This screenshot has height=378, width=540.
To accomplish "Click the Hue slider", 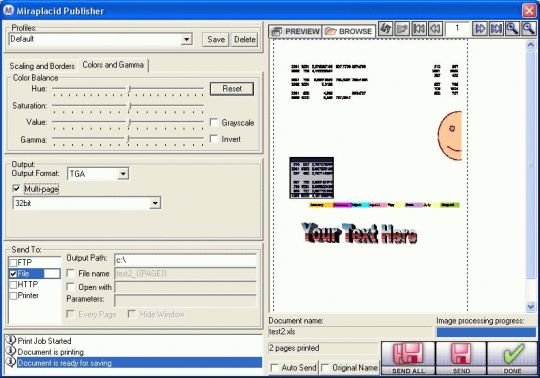I will pyautogui.click(x=128, y=90).
